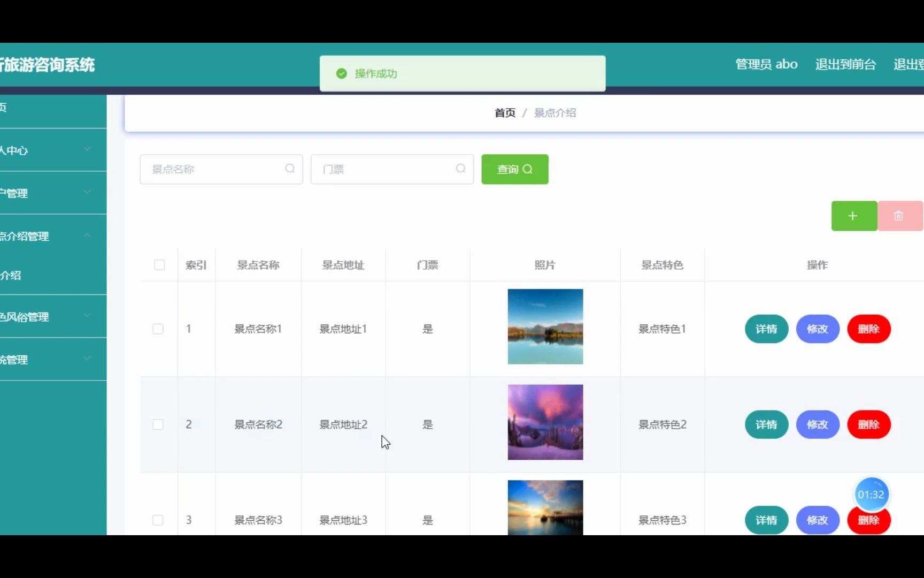
Task: Click the 操作成功 success notification
Action: click(x=463, y=73)
